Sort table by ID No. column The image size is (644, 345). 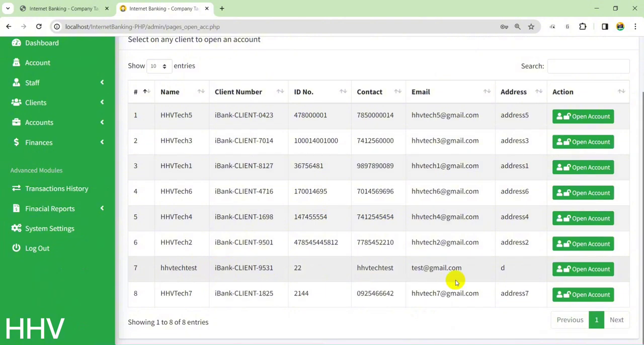[319, 92]
